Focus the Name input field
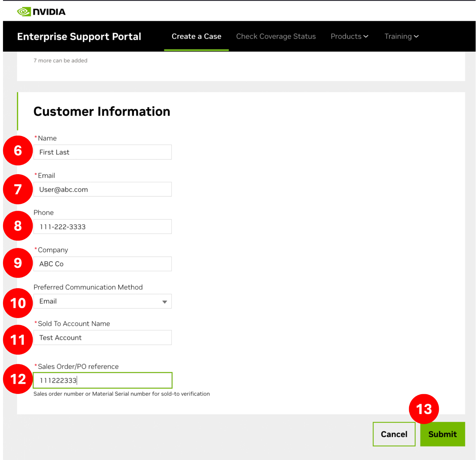This screenshot has height=460, width=476. (102, 152)
